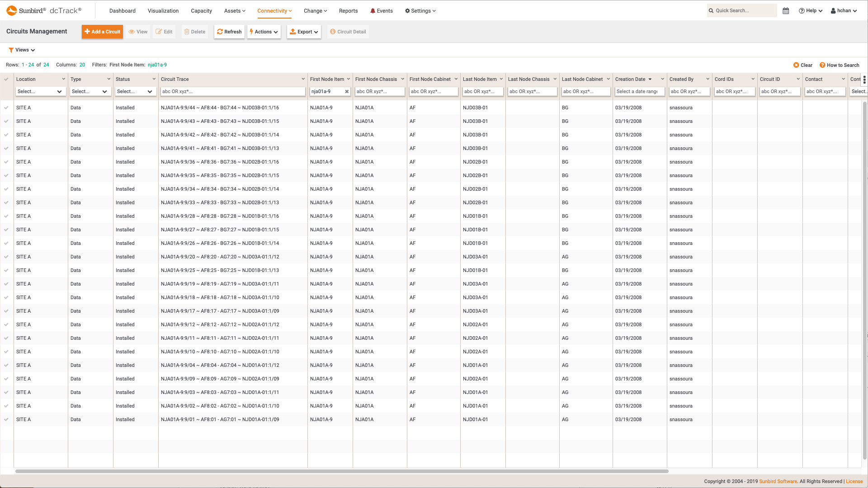Viewport: 868px width, 488px height.
Task: Open the Circuit Detail panel
Action: tap(349, 32)
